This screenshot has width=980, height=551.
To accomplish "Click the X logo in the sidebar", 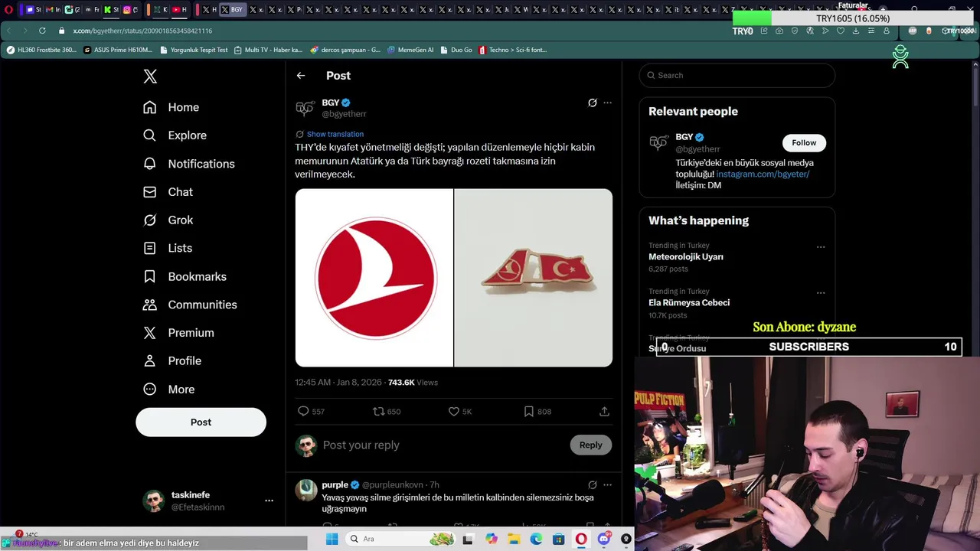I will (x=150, y=76).
